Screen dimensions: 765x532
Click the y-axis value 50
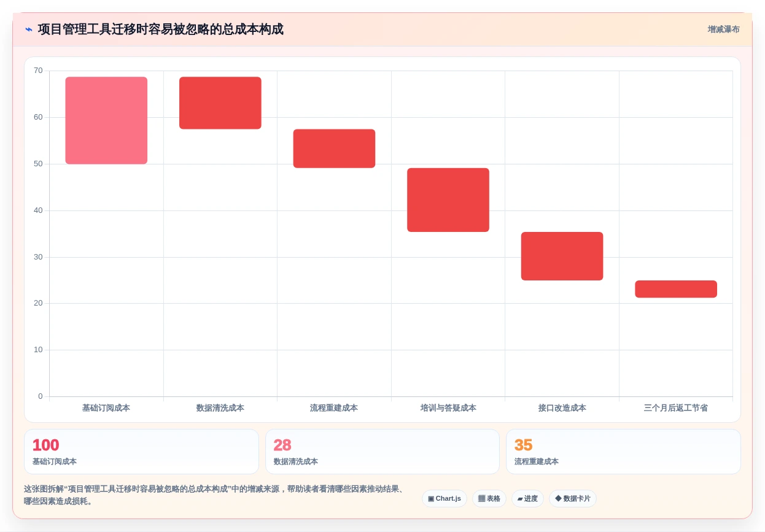click(38, 164)
